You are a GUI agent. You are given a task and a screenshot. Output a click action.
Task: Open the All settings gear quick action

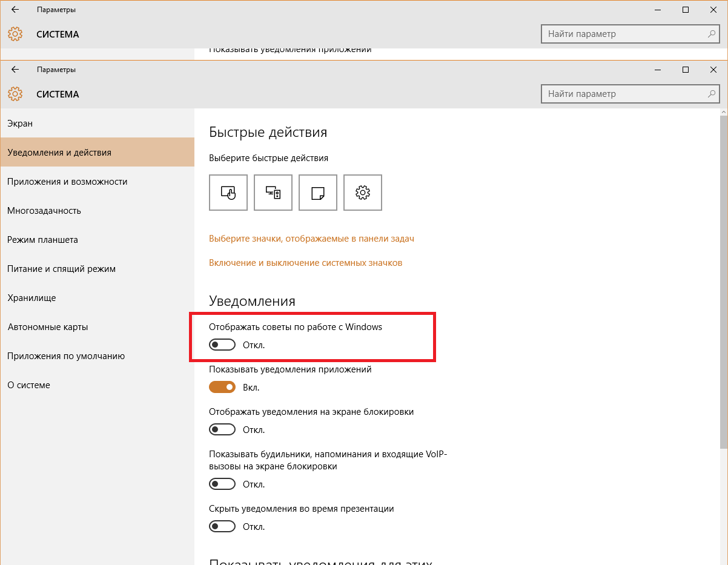[x=363, y=193]
